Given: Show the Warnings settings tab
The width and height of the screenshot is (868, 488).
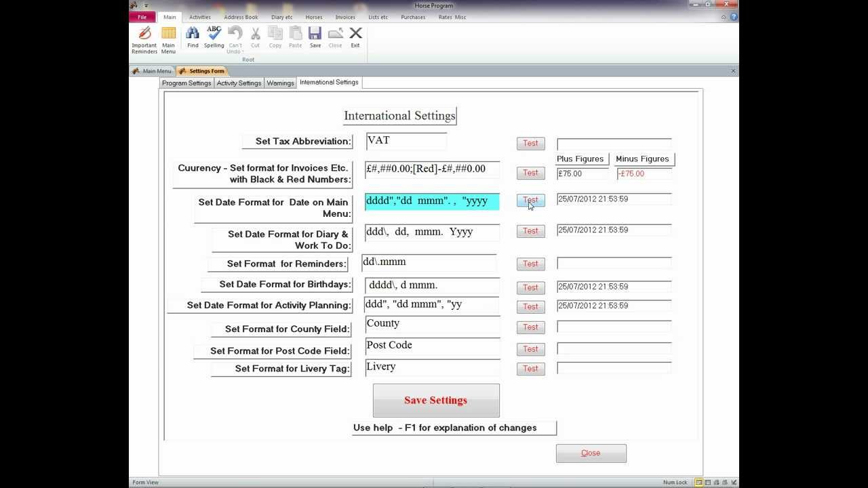Looking at the screenshot, I should 280,83.
